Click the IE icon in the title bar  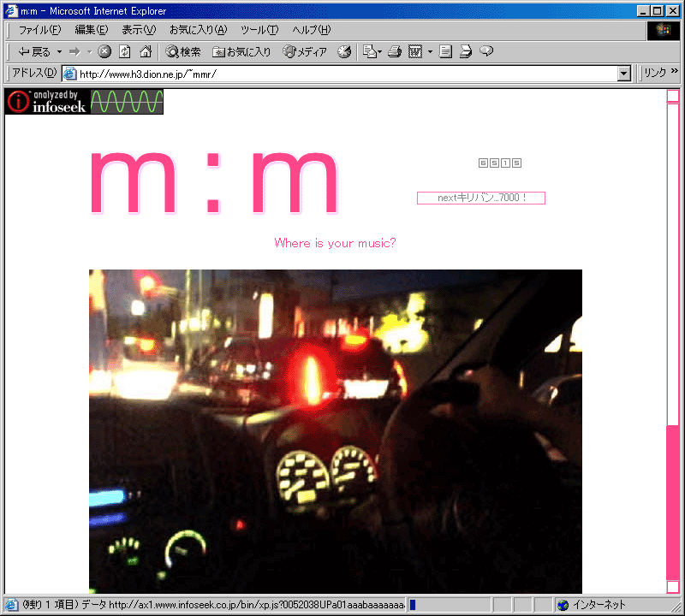coord(12,11)
